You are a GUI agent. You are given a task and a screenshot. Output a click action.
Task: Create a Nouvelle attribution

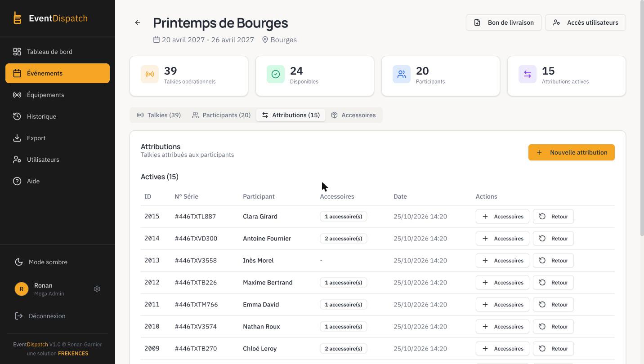(x=572, y=152)
